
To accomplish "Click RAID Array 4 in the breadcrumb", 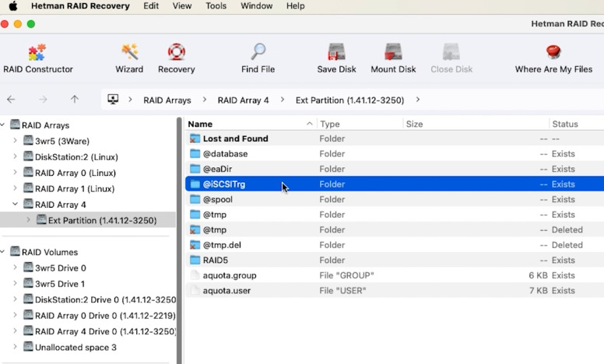I will point(243,100).
